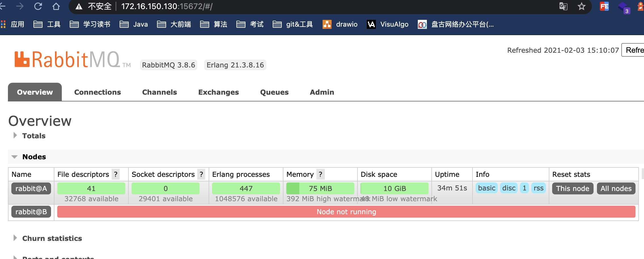Bookmark this page with the star icon
The image size is (644, 259).
[581, 6]
